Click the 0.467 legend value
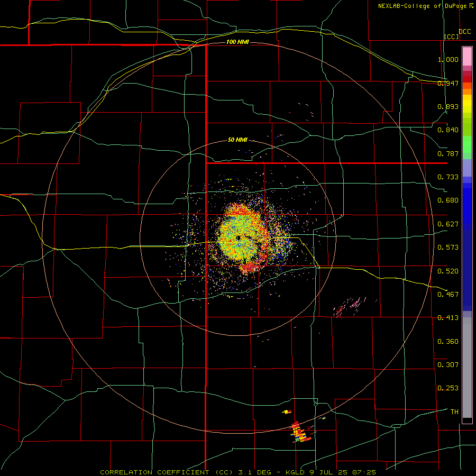 [448, 295]
